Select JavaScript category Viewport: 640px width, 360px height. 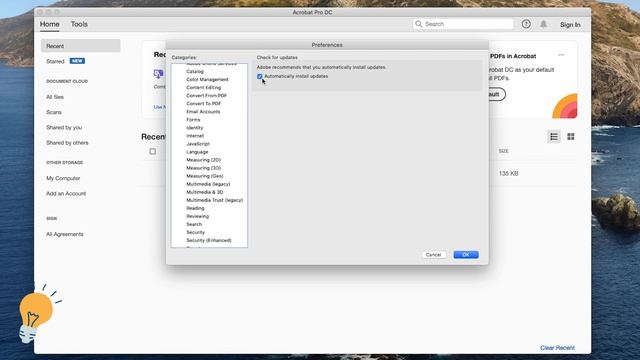click(198, 144)
